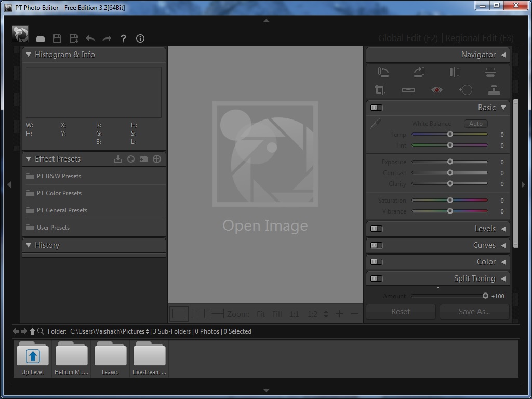Screen dimensions: 532x399
Task: Select the Straighten tool
Action: pyautogui.click(x=408, y=90)
